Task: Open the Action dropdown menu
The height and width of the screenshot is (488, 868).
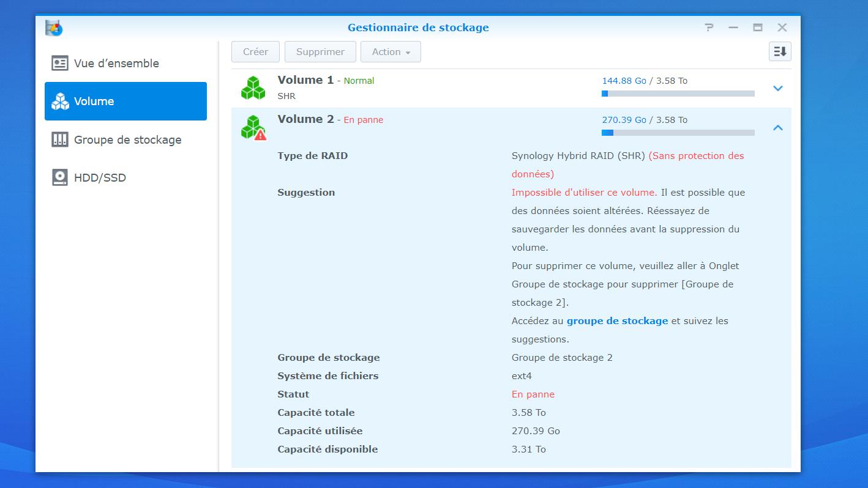Action: point(391,52)
